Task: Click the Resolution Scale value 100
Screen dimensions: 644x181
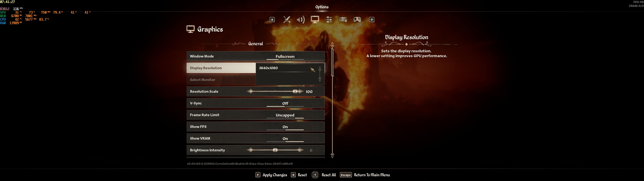Action: pos(309,92)
